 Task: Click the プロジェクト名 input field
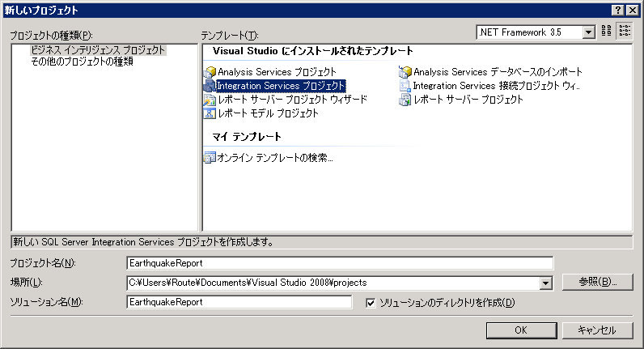coord(340,263)
